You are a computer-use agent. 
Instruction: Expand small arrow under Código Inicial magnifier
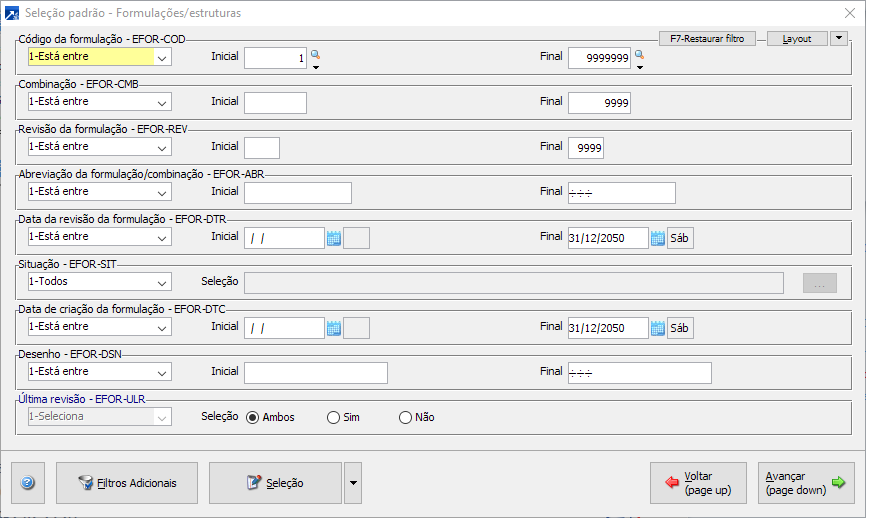click(x=316, y=67)
